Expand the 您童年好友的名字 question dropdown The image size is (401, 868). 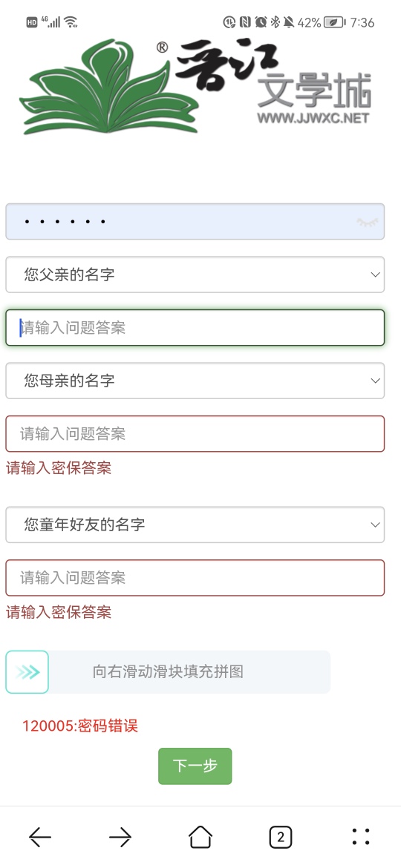(195, 525)
